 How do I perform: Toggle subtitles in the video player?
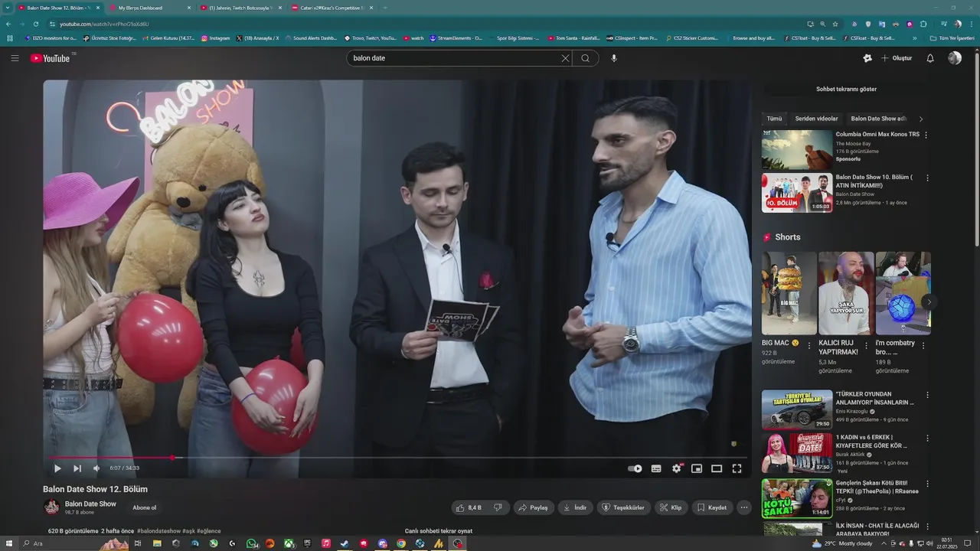coord(656,468)
